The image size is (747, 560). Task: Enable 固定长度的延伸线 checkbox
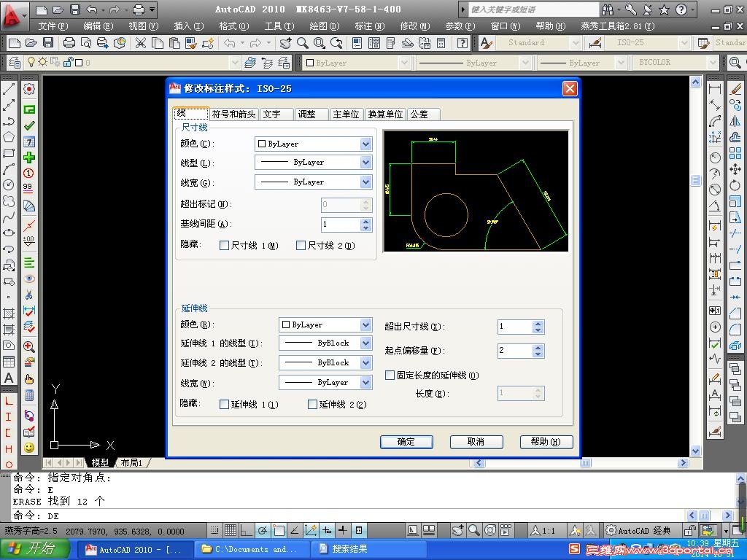pos(390,376)
